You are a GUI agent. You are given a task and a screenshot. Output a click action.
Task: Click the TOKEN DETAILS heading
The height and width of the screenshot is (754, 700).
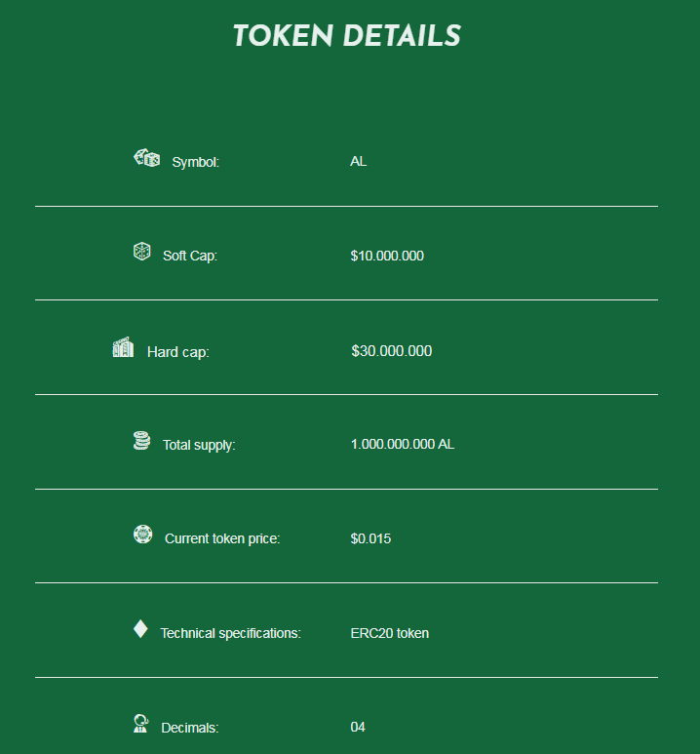346,36
